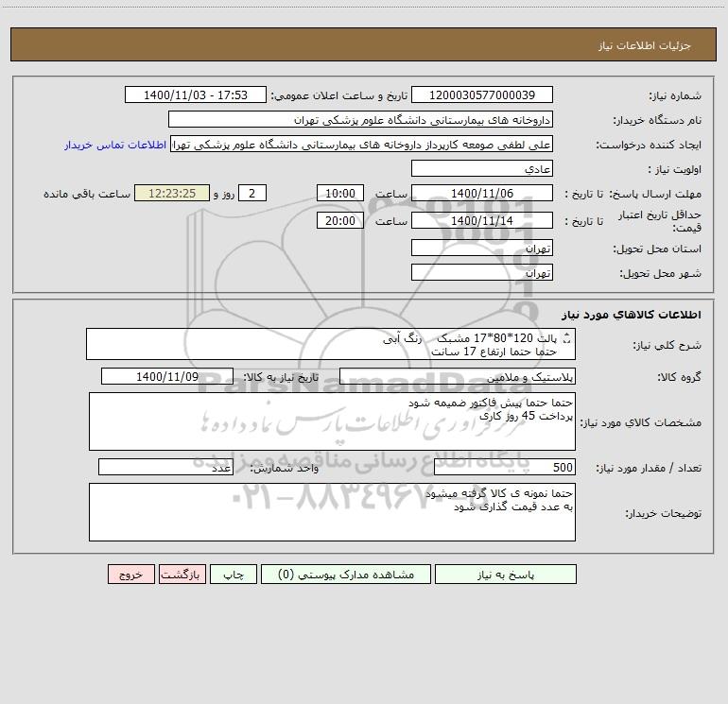
Task: Select the need number field 1200030577000039
Action: pyautogui.click(x=482, y=94)
